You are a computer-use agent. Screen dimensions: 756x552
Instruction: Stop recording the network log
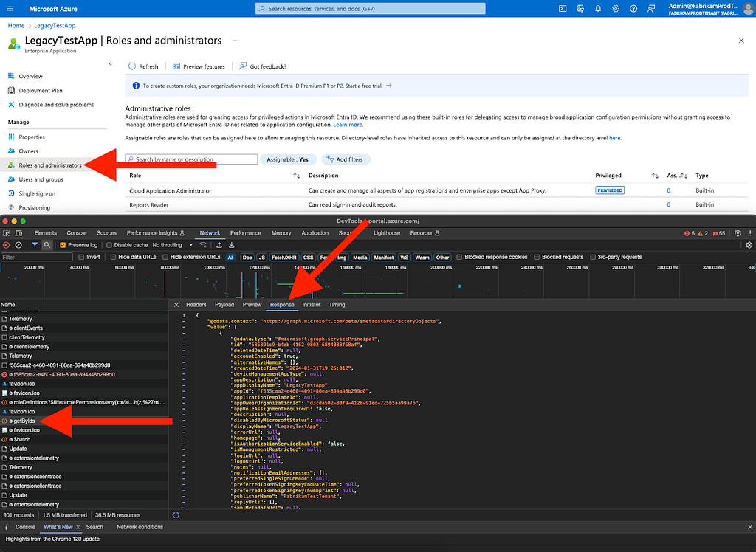tap(6, 245)
